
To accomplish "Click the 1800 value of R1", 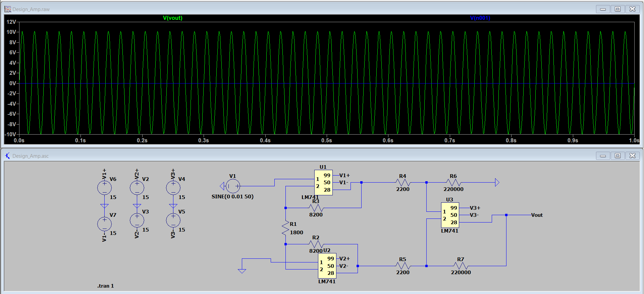I will tap(297, 232).
